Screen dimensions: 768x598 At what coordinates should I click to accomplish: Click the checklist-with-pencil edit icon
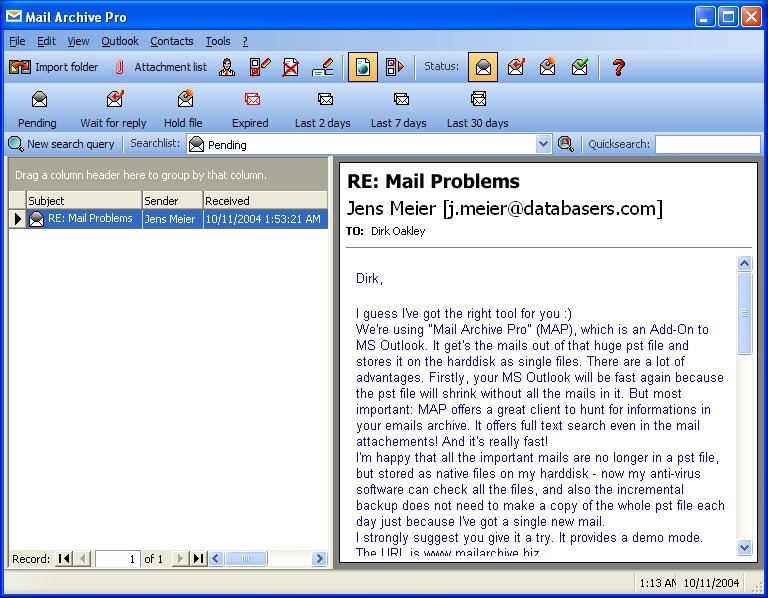click(x=260, y=67)
